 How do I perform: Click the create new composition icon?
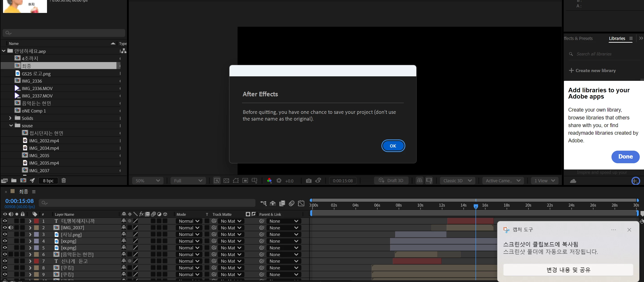(x=23, y=181)
